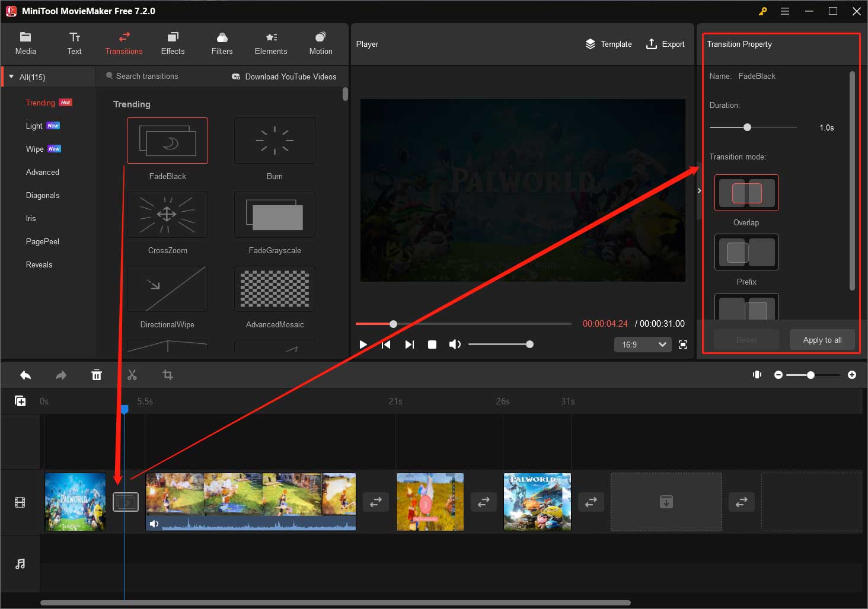Open the Filters tab
Screen dimensions: 868x609
coord(222,44)
